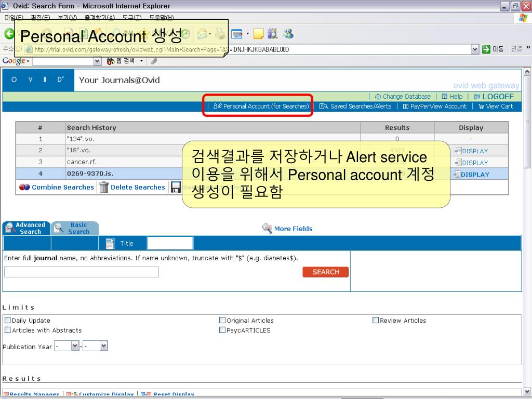Click the green Back arrow button
Screen dimensions: 532x399
9,33
